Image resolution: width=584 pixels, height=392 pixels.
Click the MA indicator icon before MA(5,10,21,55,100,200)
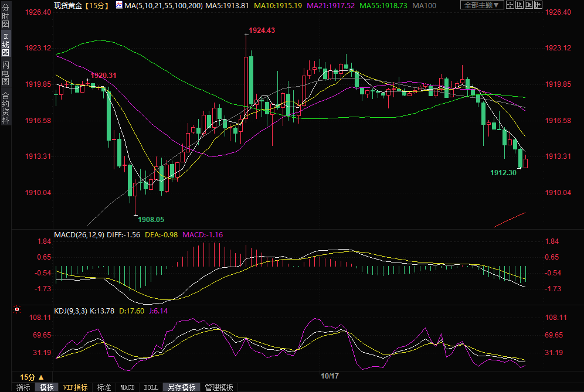pyautogui.click(x=119, y=5)
